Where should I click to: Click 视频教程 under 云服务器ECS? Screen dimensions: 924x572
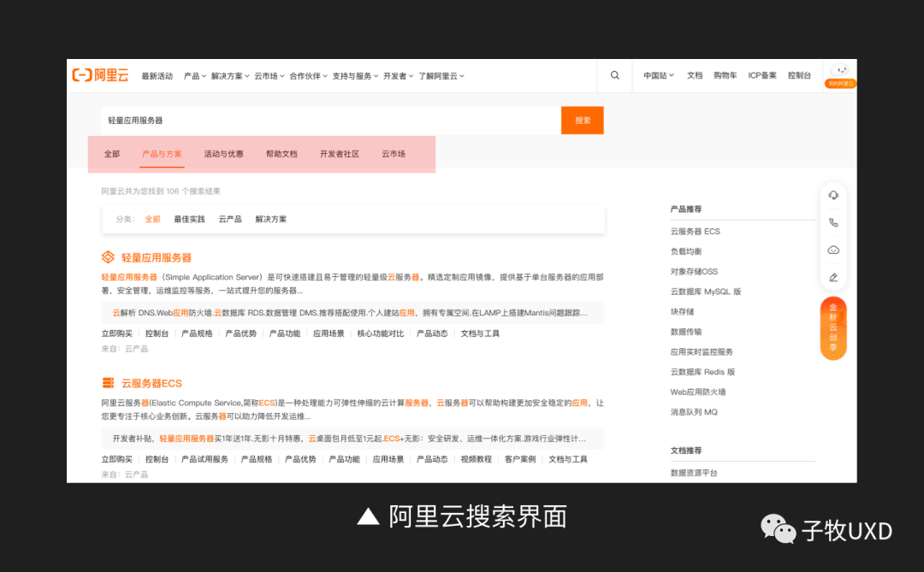(x=477, y=459)
